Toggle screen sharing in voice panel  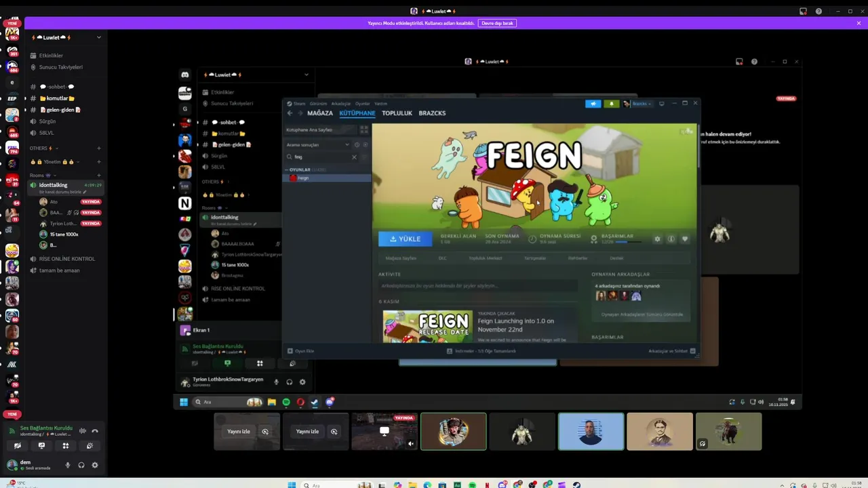click(41, 446)
